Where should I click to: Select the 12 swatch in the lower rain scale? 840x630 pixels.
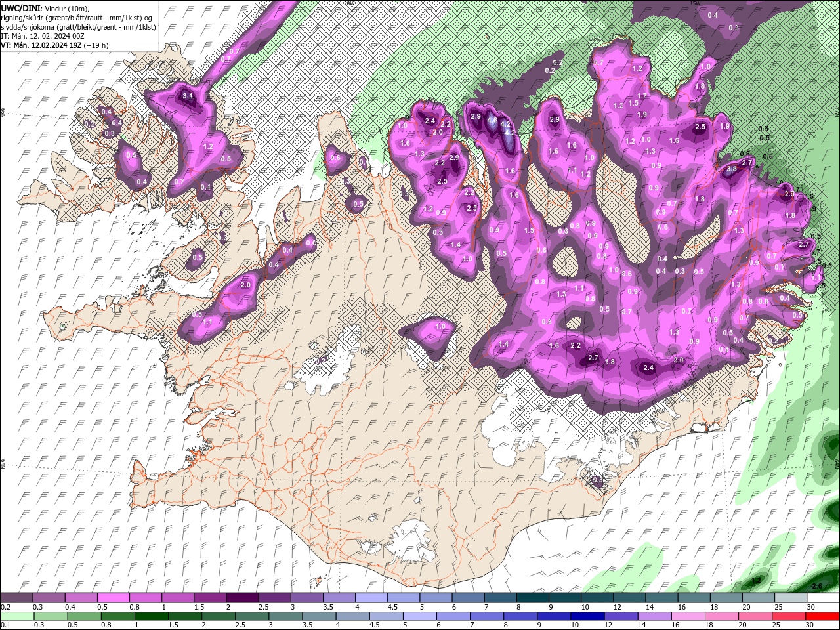point(621,616)
